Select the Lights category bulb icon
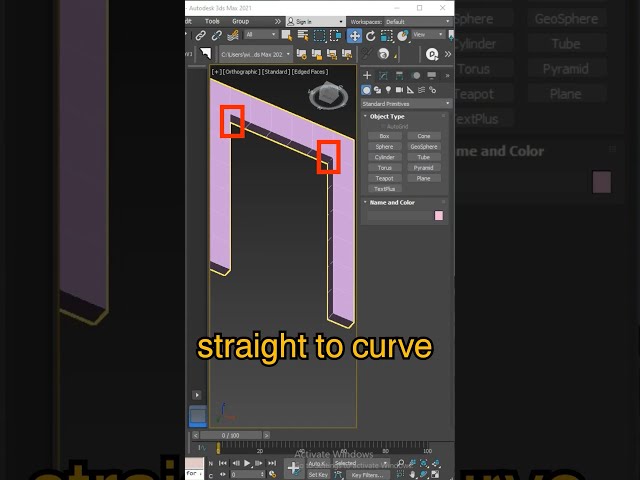This screenshot has width=640, height=480. tap(388, 90)
